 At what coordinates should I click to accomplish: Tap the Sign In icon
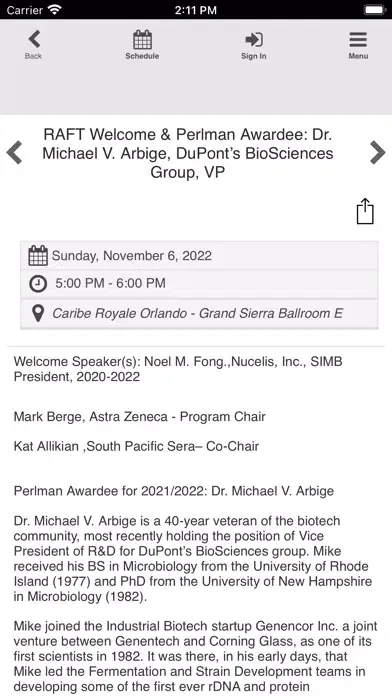(254, 40)
